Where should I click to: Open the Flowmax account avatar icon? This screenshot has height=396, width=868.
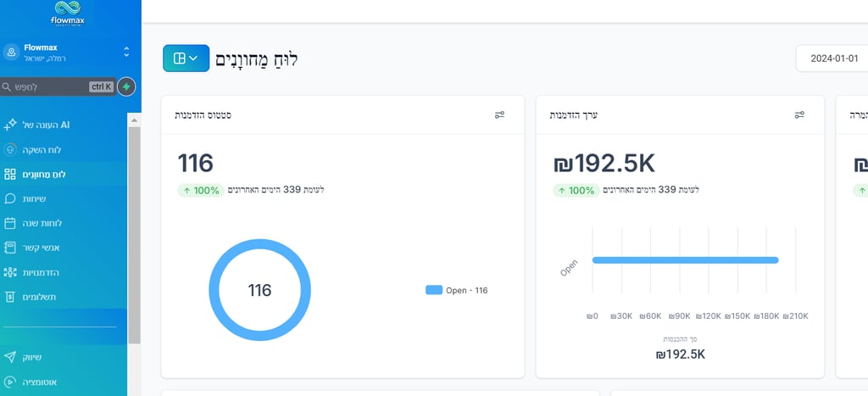coord(11,53)
